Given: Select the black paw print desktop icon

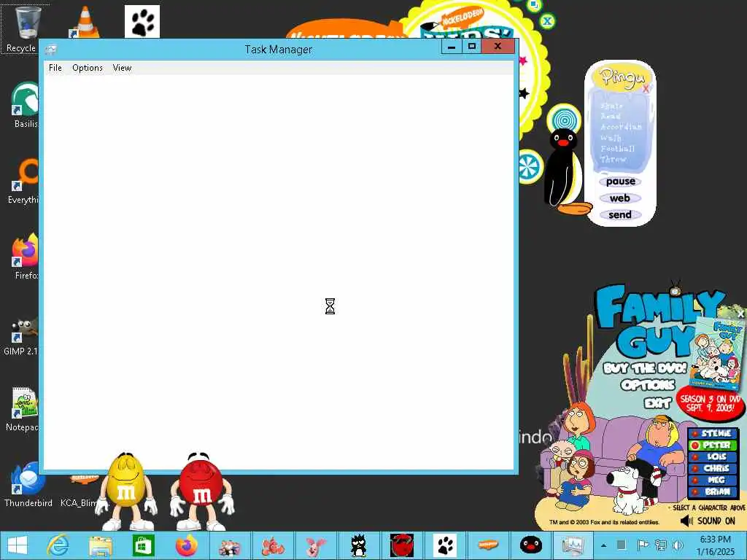Looking at the screenshot, I should tap(142, 22).
